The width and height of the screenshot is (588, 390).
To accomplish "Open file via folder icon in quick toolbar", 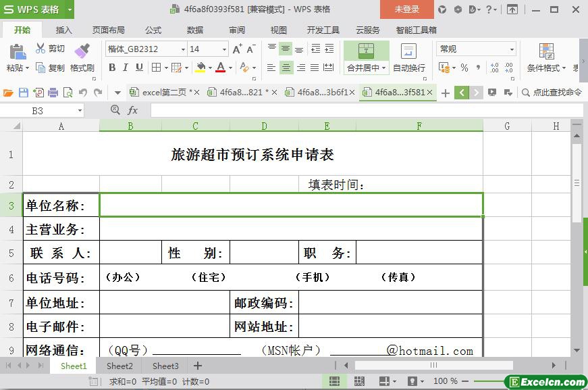I will [x=8, y=93].
